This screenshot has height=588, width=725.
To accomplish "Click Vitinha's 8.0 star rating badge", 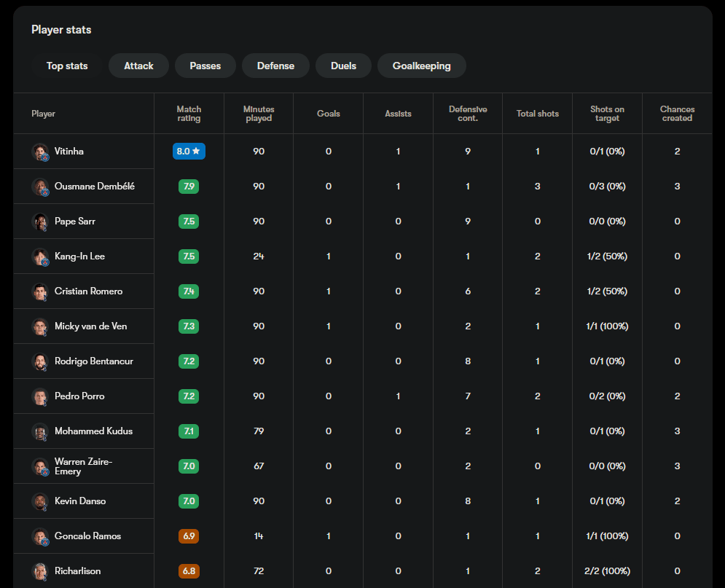I will coord(189,152).
